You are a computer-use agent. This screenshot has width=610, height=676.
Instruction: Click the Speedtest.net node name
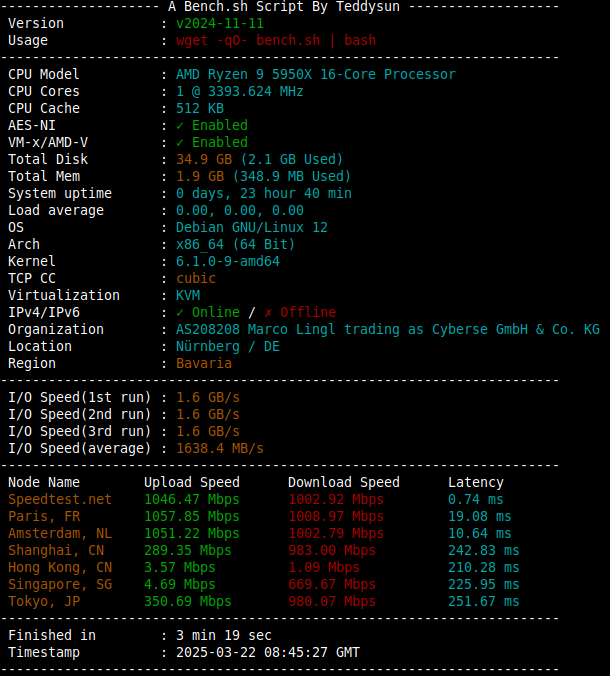coord(60,499)
